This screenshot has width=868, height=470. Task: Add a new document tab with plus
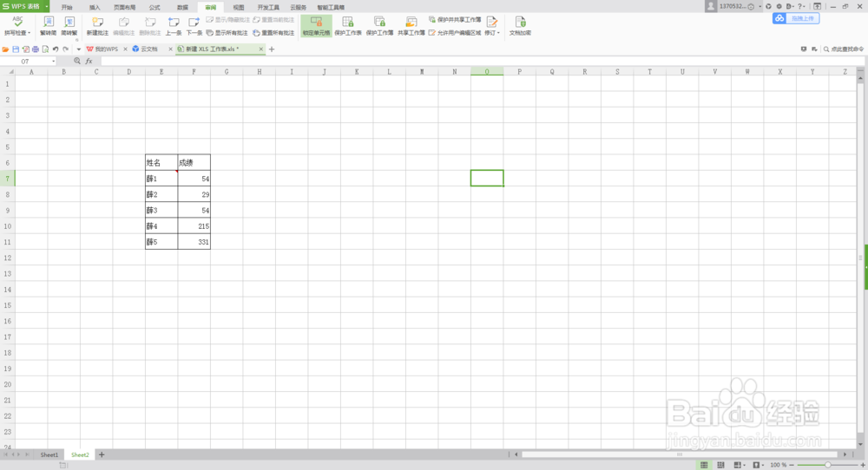271,49
